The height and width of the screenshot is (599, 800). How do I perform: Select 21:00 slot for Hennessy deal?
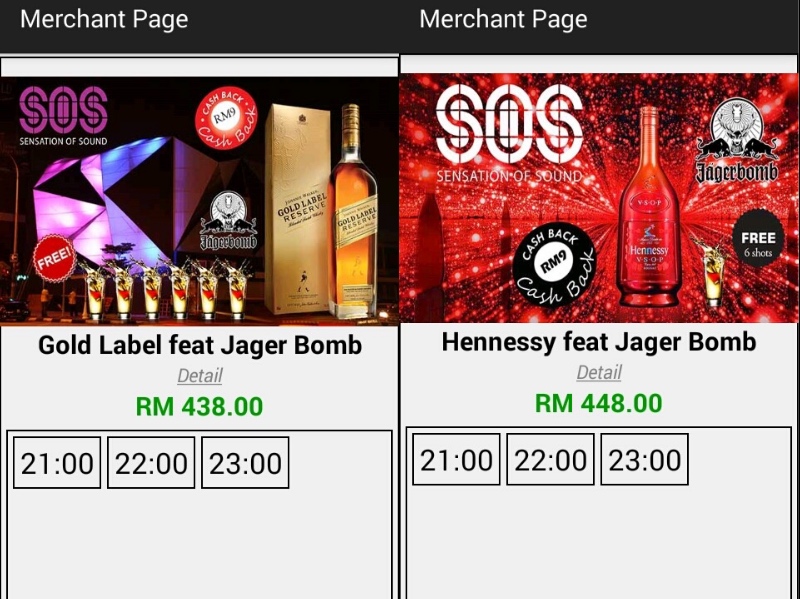[456, 459]
